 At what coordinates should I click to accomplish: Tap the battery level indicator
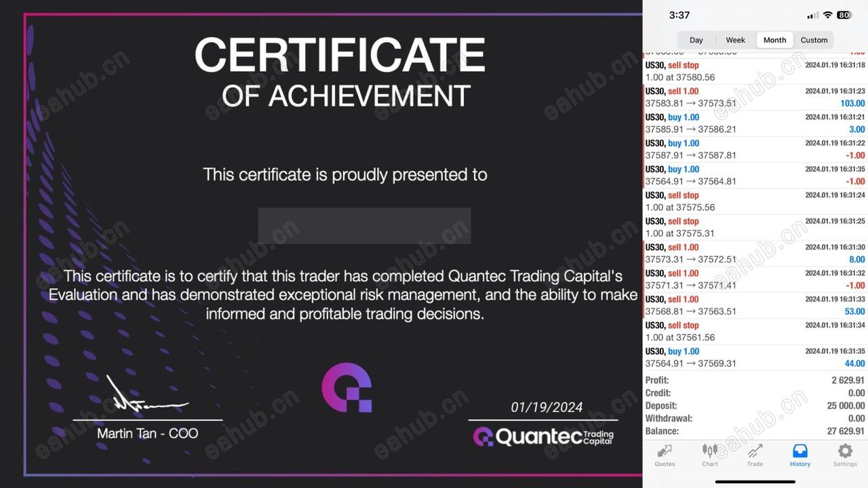tap(844, 15)
